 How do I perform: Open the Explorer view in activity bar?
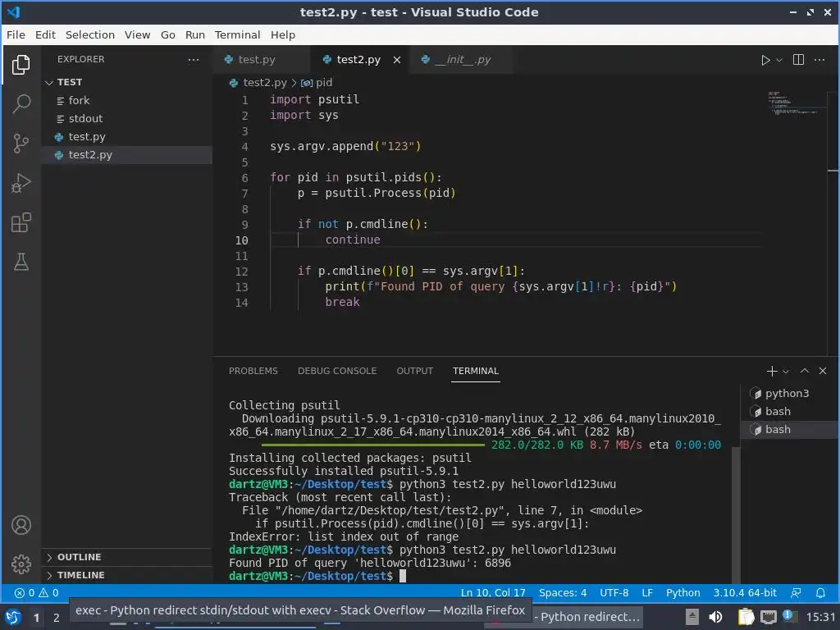21,65
